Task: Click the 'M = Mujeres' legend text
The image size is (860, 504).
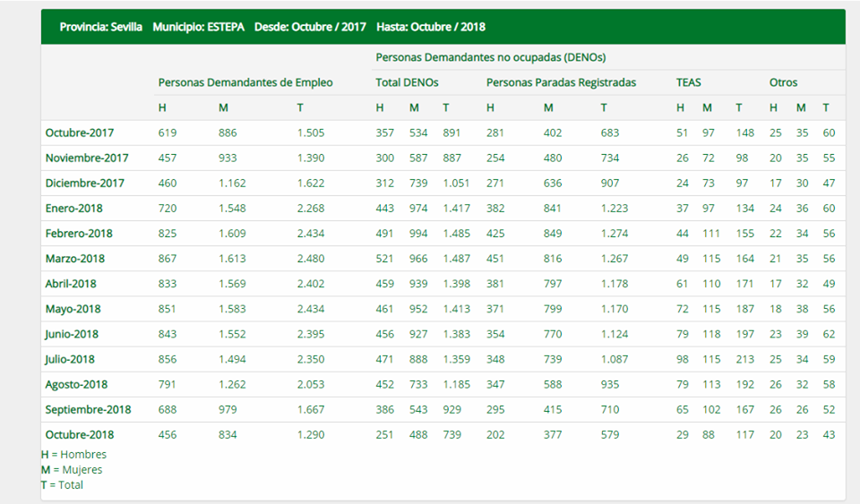Action: tap(72, 469)
